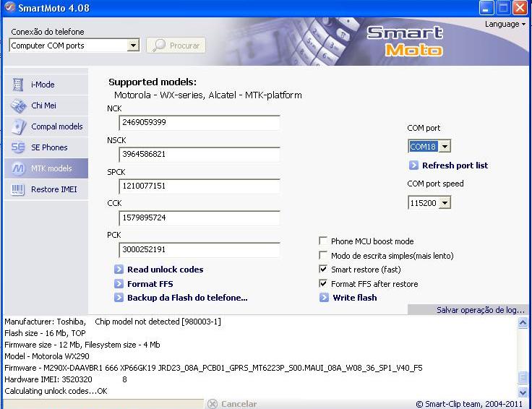The width and height of the screenshot is (532, 409).
Task: Click the NCK code field
Action: [x=199, y=123]
